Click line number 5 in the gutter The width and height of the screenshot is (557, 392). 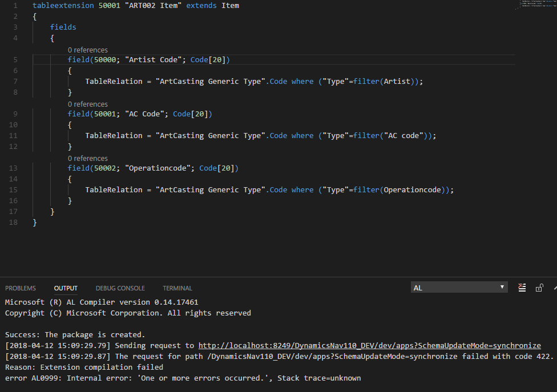click(15, 59)
